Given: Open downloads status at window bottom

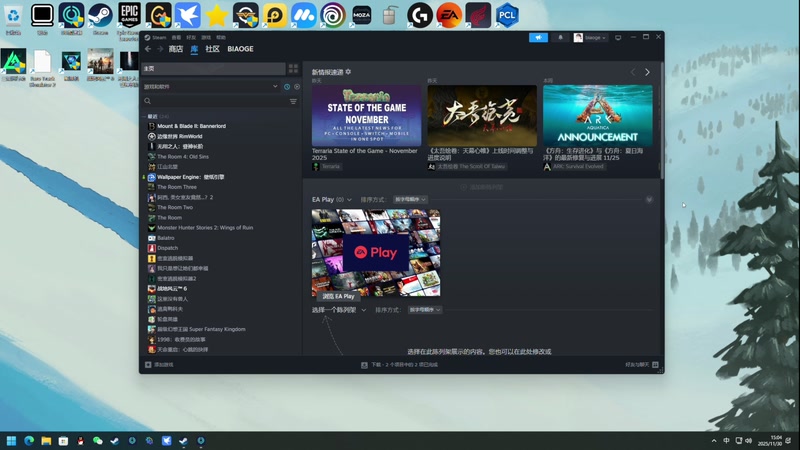Looking at the screenshot, I should click(x=399, y=365).
